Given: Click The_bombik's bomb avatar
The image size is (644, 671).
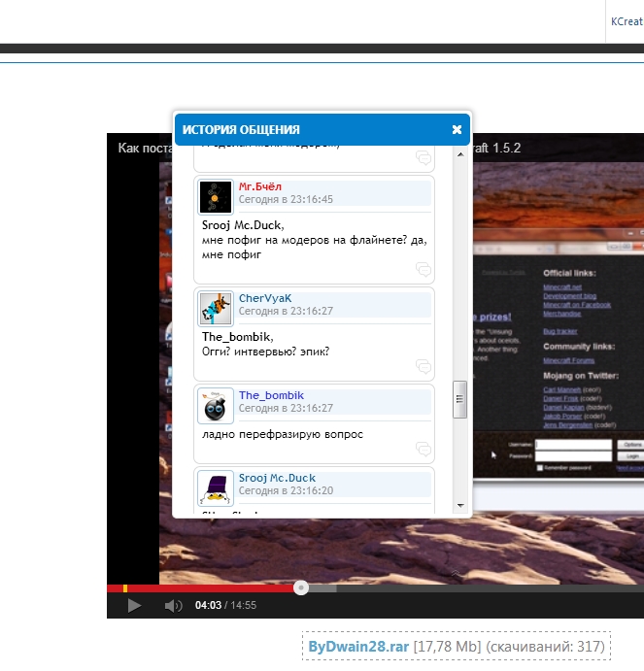Looking at the screenshot, I should point(215,405).
